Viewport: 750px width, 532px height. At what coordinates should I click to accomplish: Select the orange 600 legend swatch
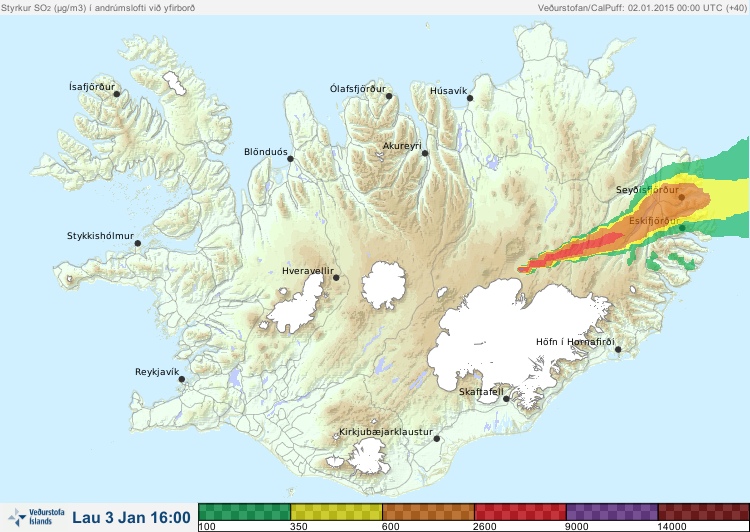pyautogui.click(x=428, y=512)
